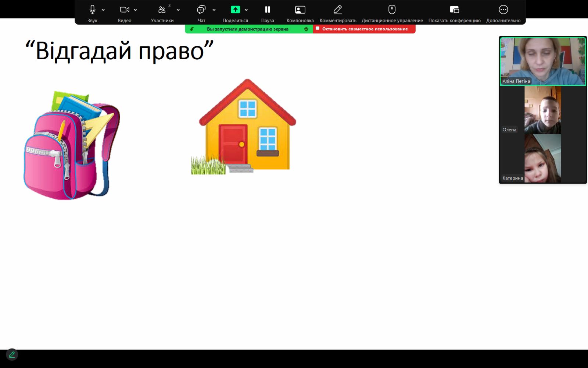588x368 pixels.
Task: Toggle the camera with the Видео icon
Action: click(x=124, y=10)
